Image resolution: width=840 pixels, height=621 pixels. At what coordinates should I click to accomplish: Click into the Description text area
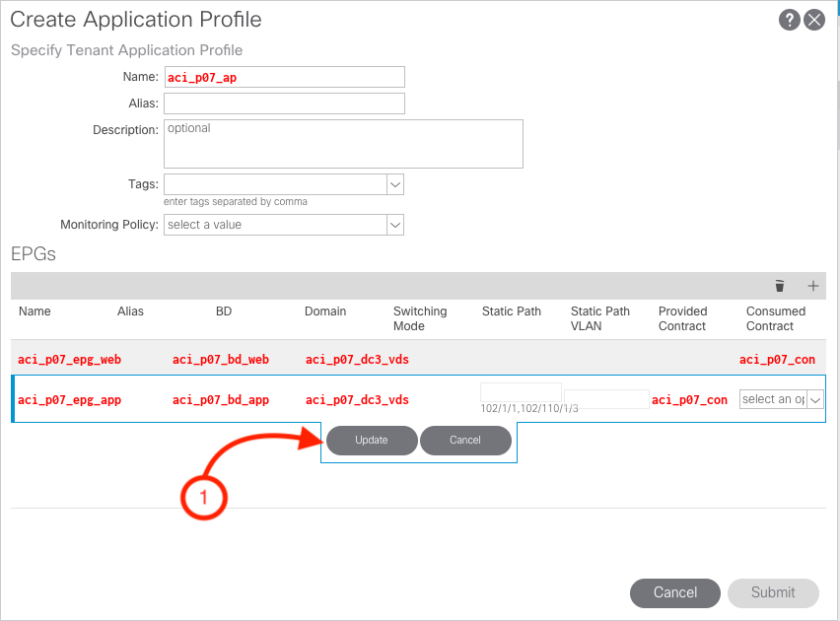(x=343, y=144)
